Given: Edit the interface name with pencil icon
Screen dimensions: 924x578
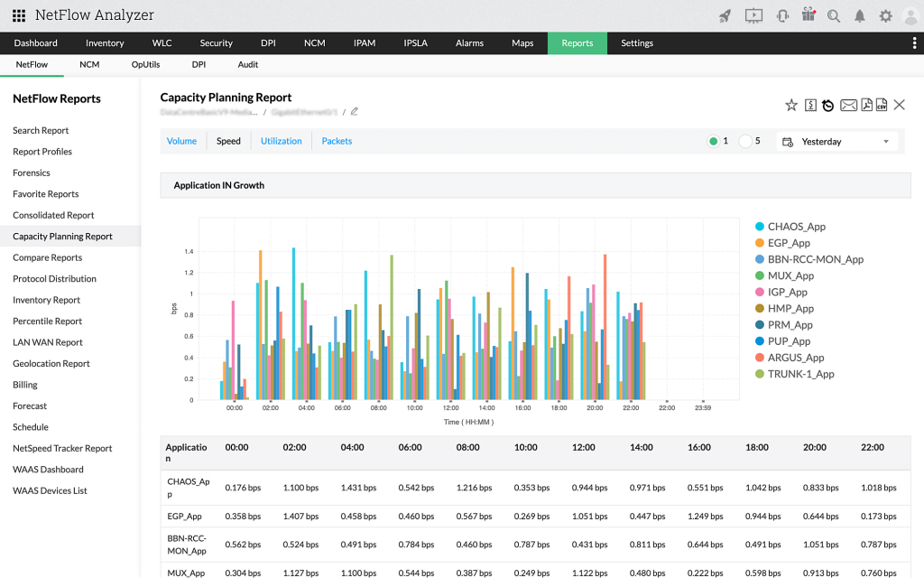Looking at the screenshot, I should pyautogui.click(x=354, y=111).
